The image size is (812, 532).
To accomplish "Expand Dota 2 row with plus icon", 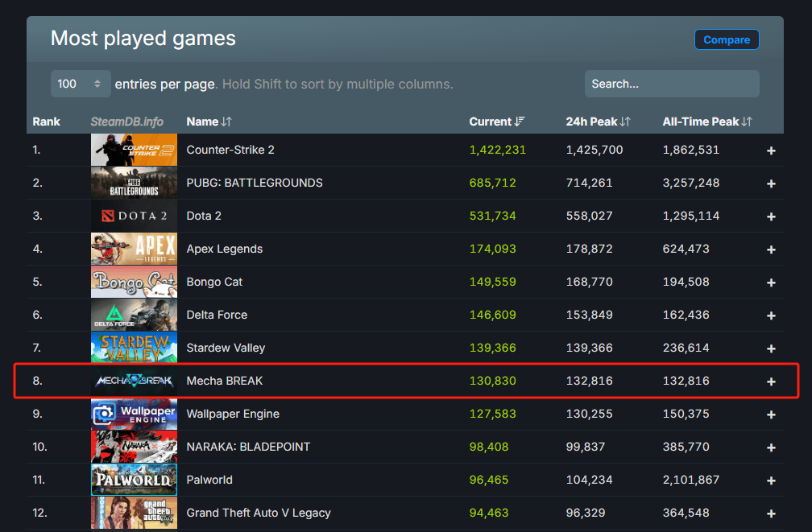I will coord(771,217).
